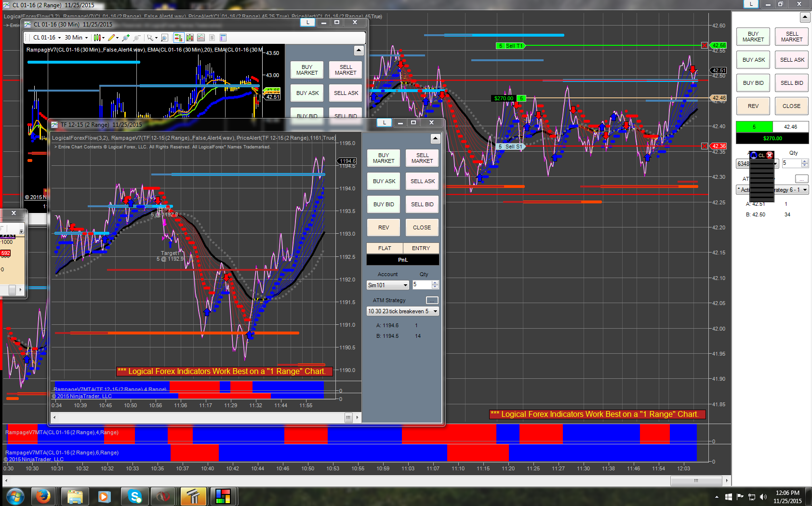Click the 1194.6 price marker on TF chart

pyautogui.click(x=347, y=161)
